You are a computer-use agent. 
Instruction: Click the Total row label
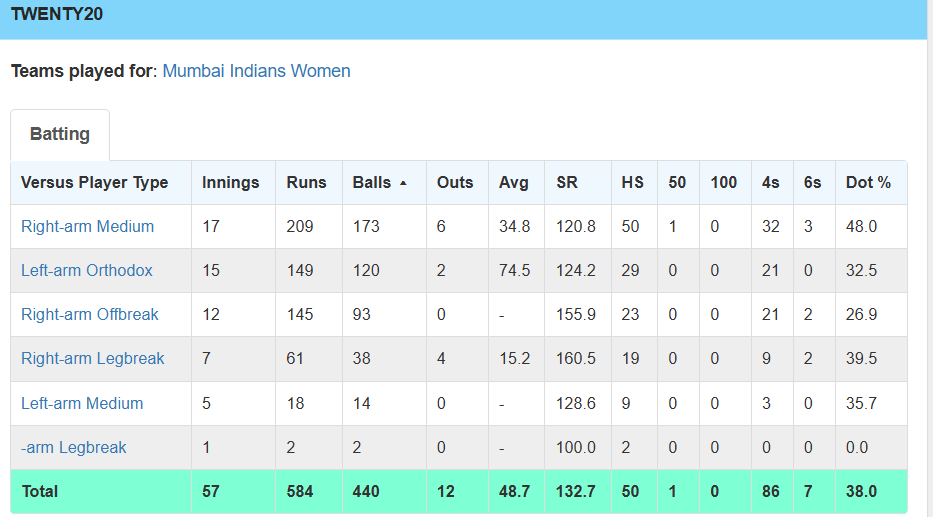[40, 491]
